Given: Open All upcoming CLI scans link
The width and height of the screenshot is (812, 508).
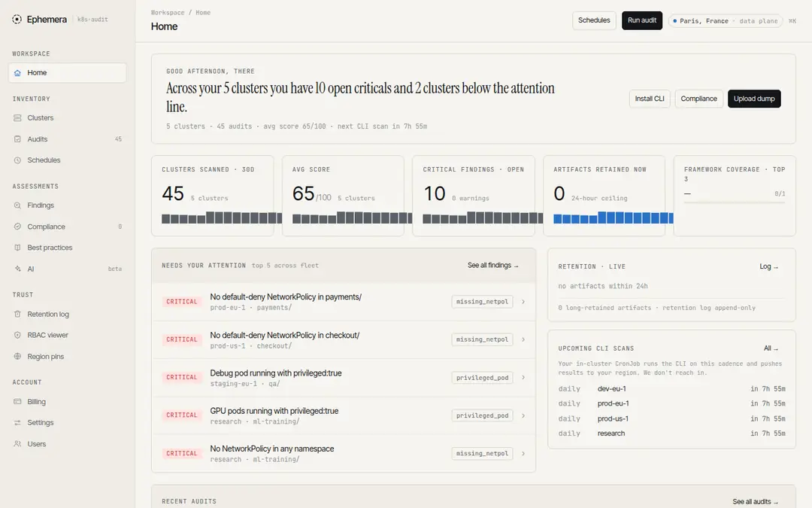Looking at the screenshot, I should 771,348.
